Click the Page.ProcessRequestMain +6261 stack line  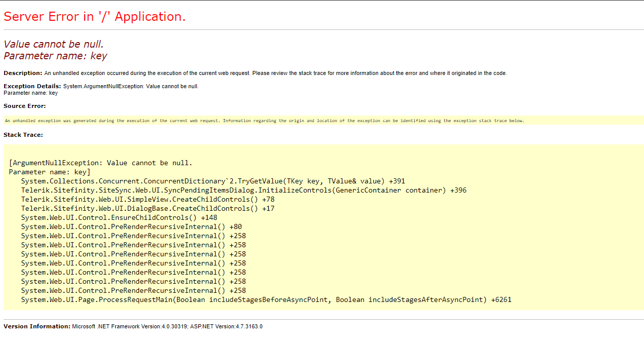point(266,299)
